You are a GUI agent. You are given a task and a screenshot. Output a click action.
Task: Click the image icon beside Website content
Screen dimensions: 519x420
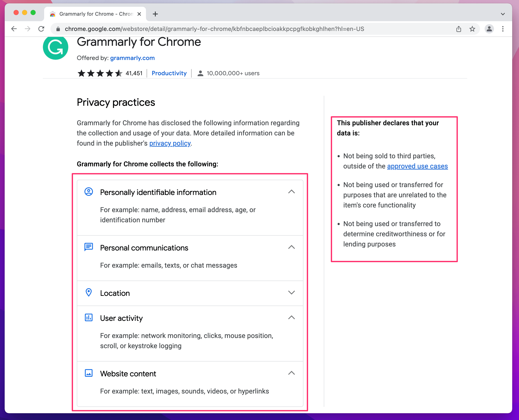89,373
